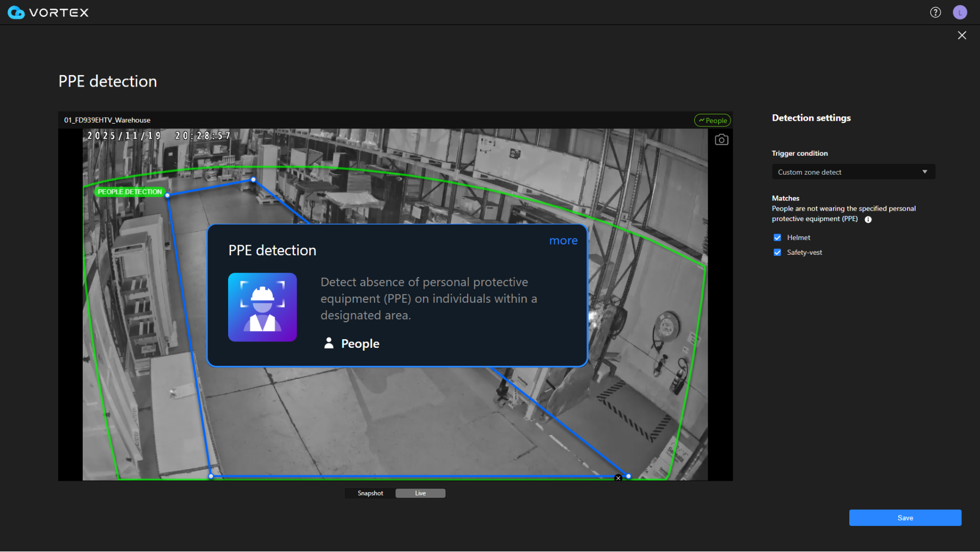Viewport: 980px width, 552px height.
Task: Uncheck the Helmet checkbox
Action: pyautogui.click(x=777, y=237)
